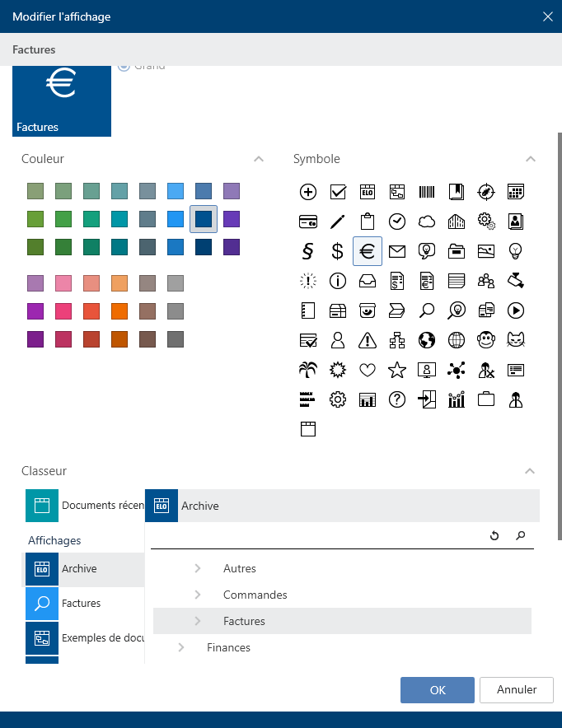Choose the warning triangle symbol
562x728 pixels.
click(368, 340)
